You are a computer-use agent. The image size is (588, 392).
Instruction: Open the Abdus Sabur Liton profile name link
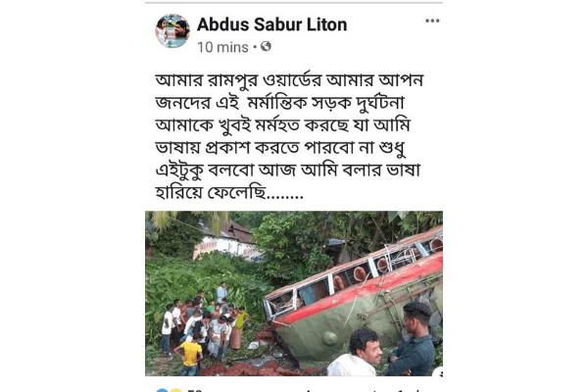271,24
